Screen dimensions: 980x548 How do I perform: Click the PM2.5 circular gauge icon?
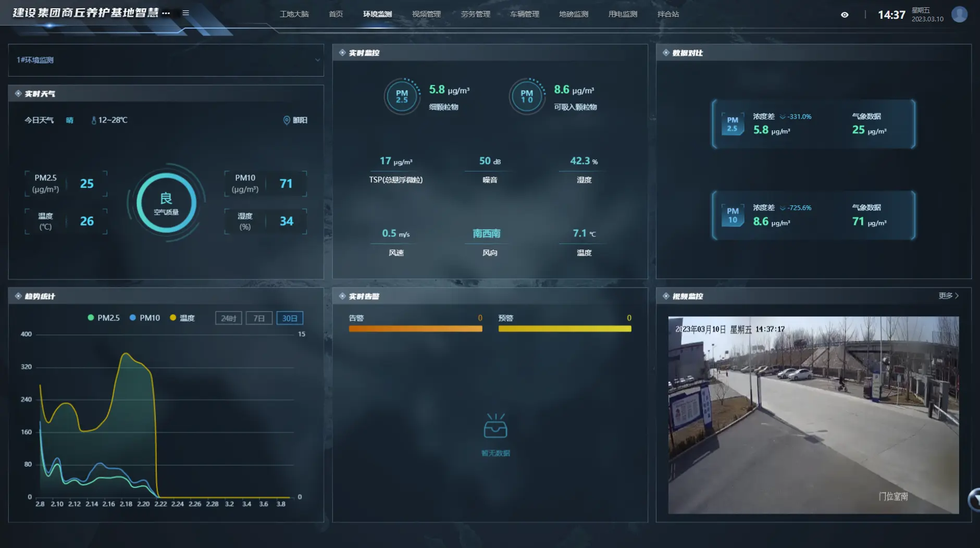(402, 96)
